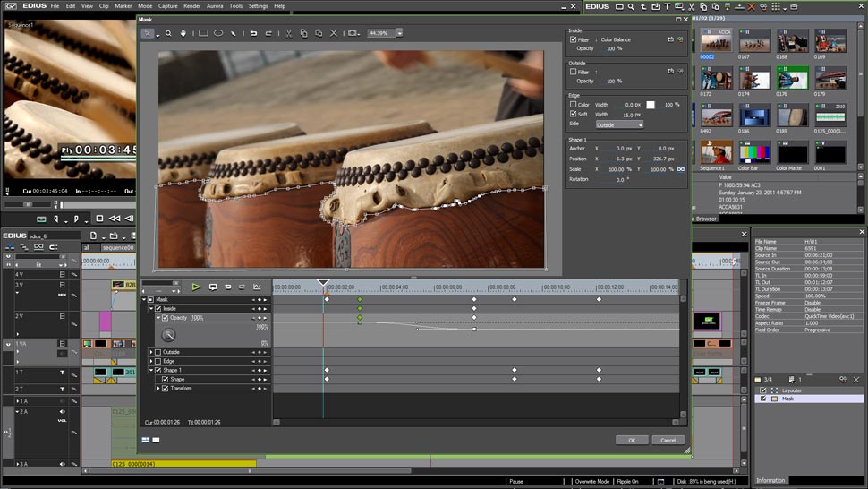The height and width of the screenshot is (489, 868).
Task: Expand the Outside tree node
Action: tap(151, 352)
